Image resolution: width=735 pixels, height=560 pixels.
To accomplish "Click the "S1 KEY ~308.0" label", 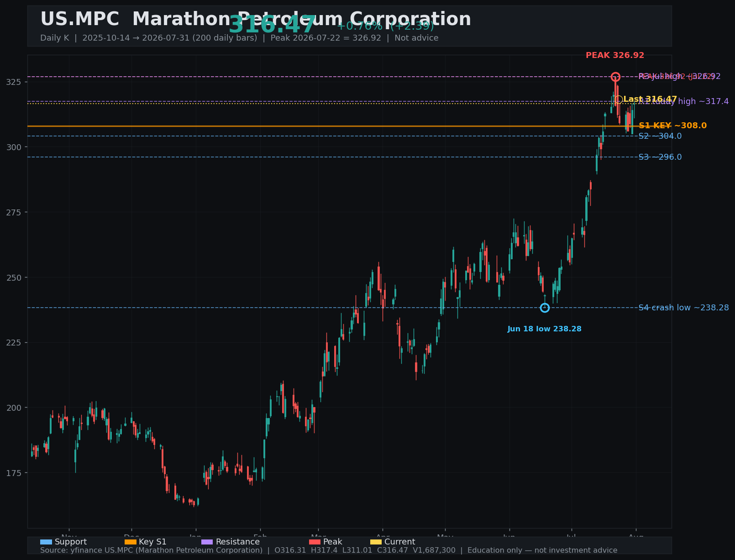I will (672, 126).
